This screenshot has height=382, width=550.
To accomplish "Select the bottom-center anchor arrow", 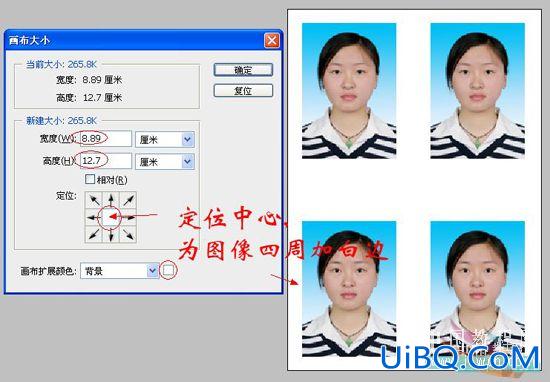I will (x=110, y=234).
